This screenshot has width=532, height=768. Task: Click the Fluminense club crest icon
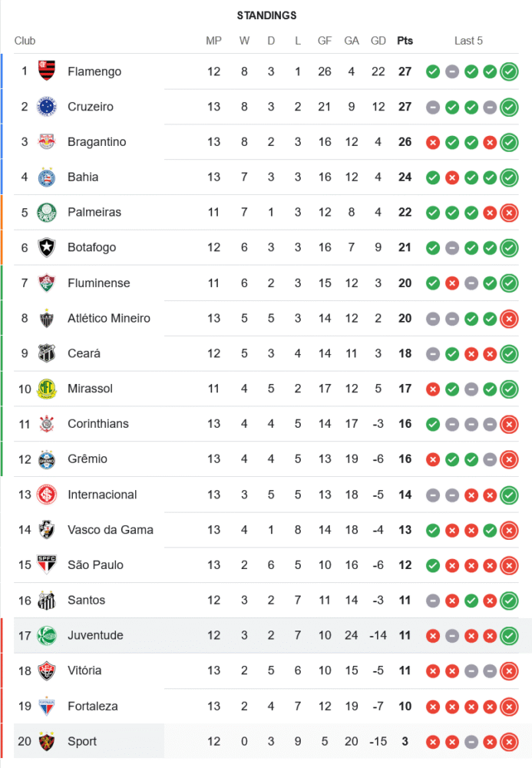[x=47, y=283]
